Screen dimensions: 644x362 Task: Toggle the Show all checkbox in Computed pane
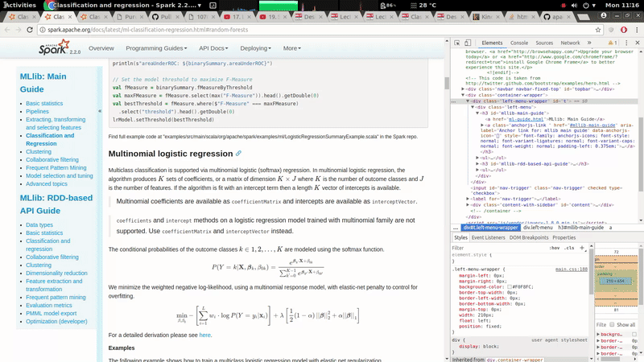coord(612,324)
